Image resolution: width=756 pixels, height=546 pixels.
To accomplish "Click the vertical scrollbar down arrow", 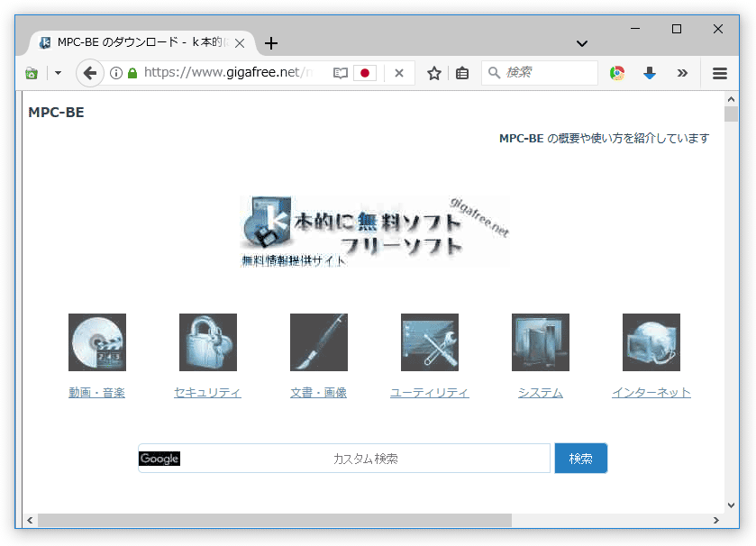I will 731,505.
